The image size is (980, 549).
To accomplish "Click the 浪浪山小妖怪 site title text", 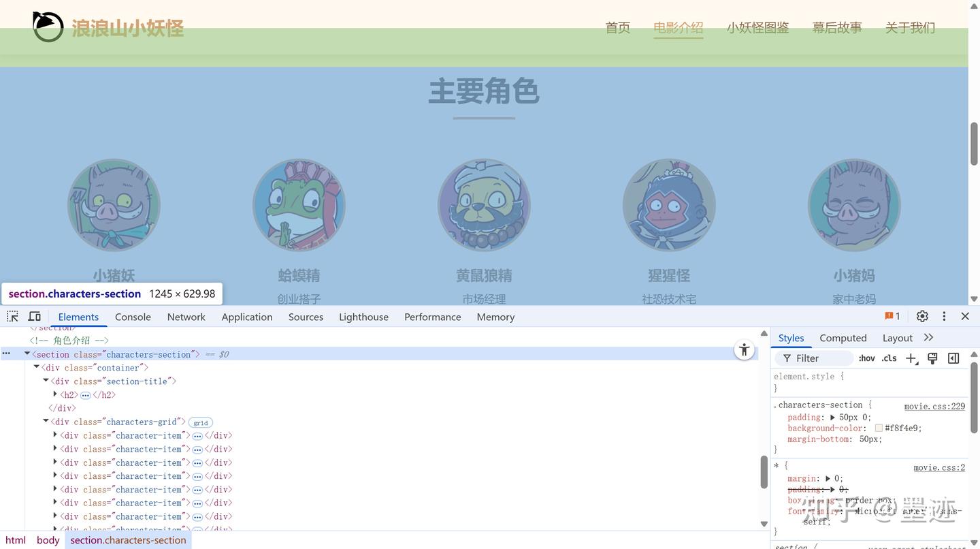I will coord(127,28).
